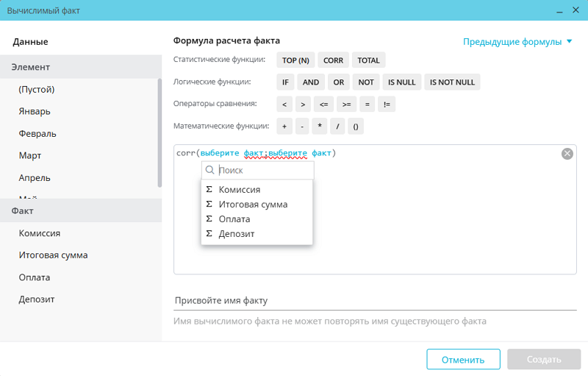Clear the formula with the X icon
The image size is (588, 376).
pyautogui.click(x=567, y=154)
